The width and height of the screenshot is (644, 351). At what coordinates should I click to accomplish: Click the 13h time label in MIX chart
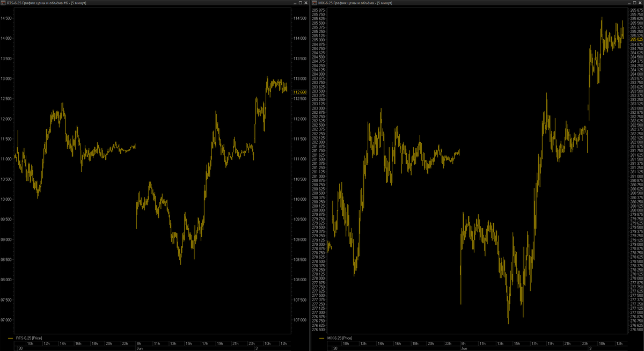point(500,343)
